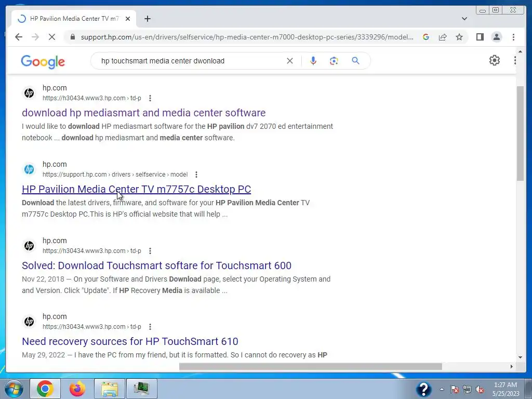Screen dimensions: 532x399
Task: Toggle the browser side panel
Action: click(480, 37)
